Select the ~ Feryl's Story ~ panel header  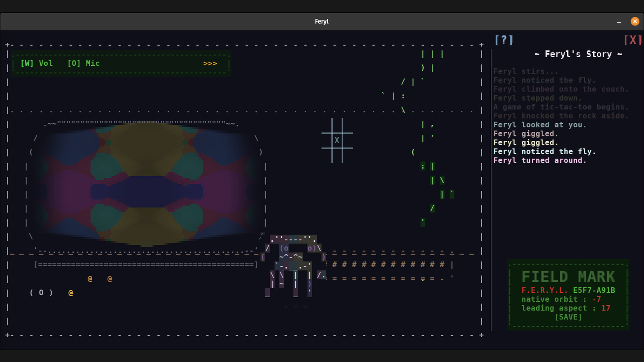(x=578, y=54)
